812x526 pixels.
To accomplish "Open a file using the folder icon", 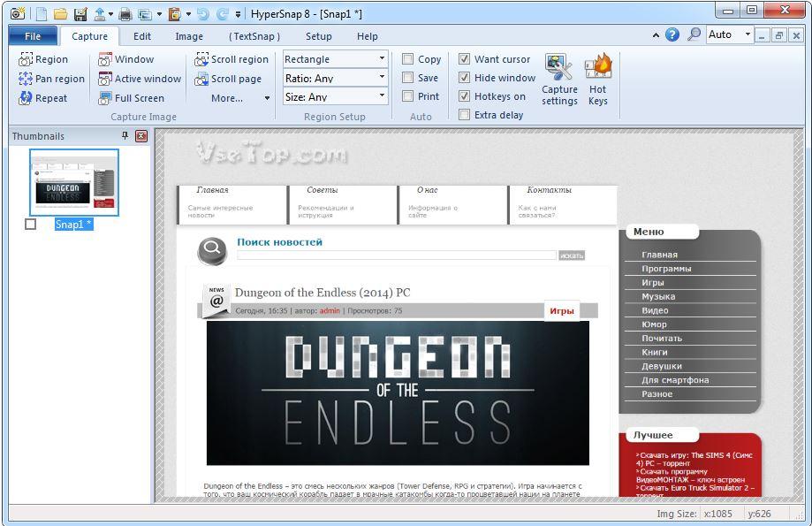I will 61,14.
